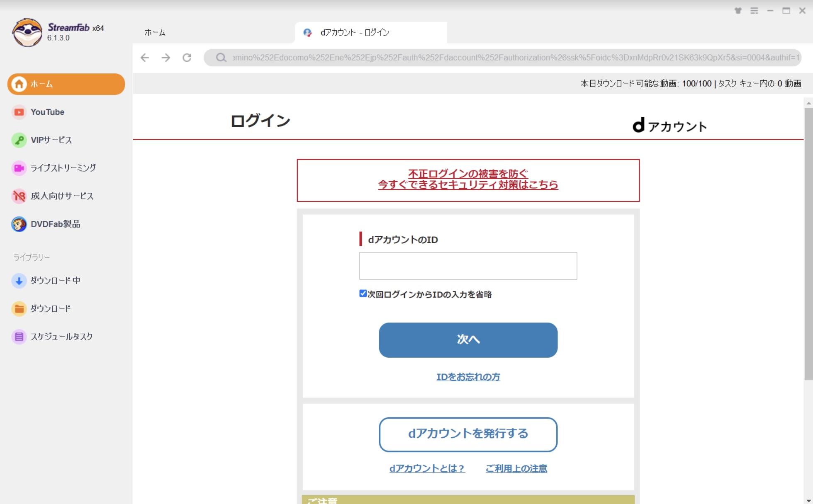Minimize the StreamFab window
The width and height of the screenshot is (813, 504).
point(770,11)
